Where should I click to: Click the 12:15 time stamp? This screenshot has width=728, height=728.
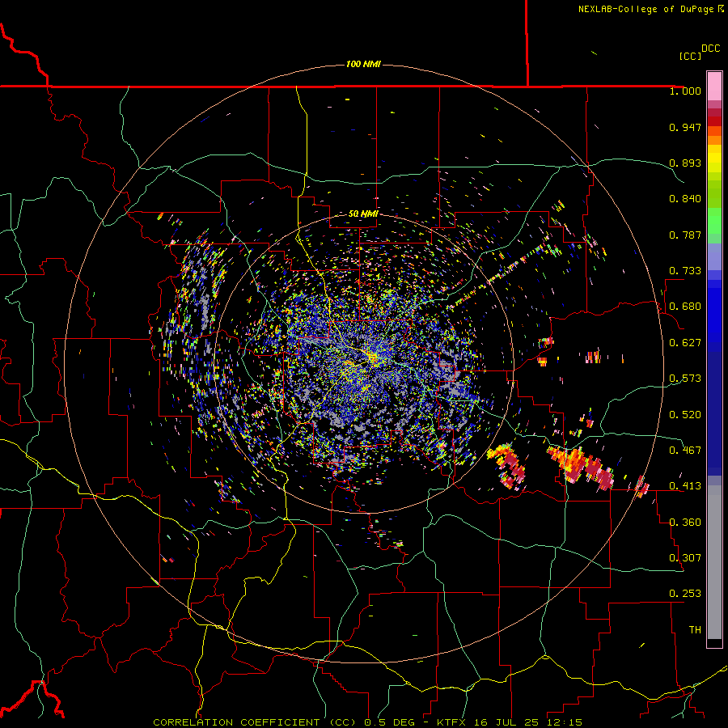point(564,722)
